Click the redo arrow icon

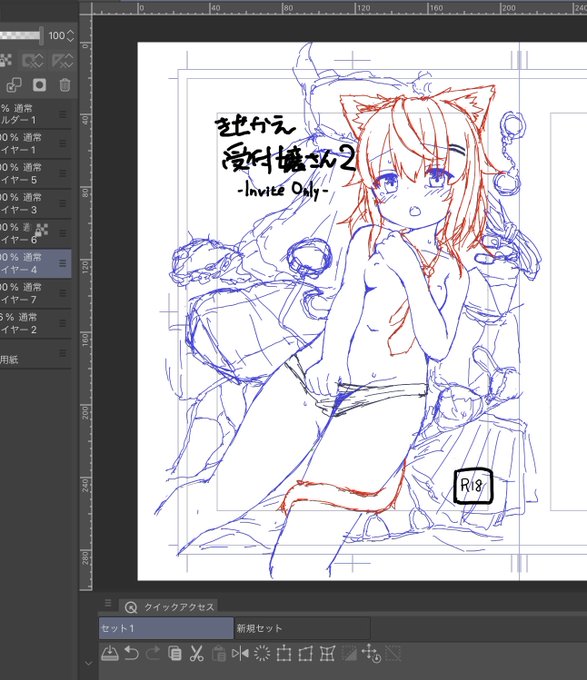click(x=153, y=653)
